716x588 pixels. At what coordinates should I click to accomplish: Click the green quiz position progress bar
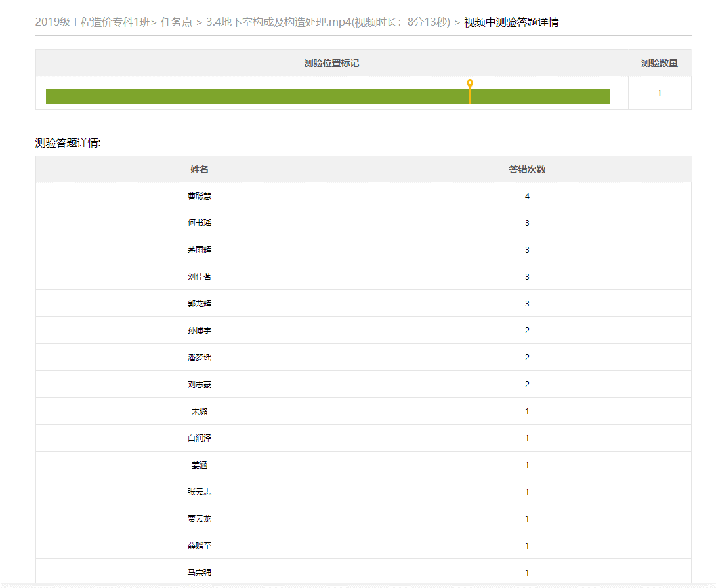[x=263, y=96]
